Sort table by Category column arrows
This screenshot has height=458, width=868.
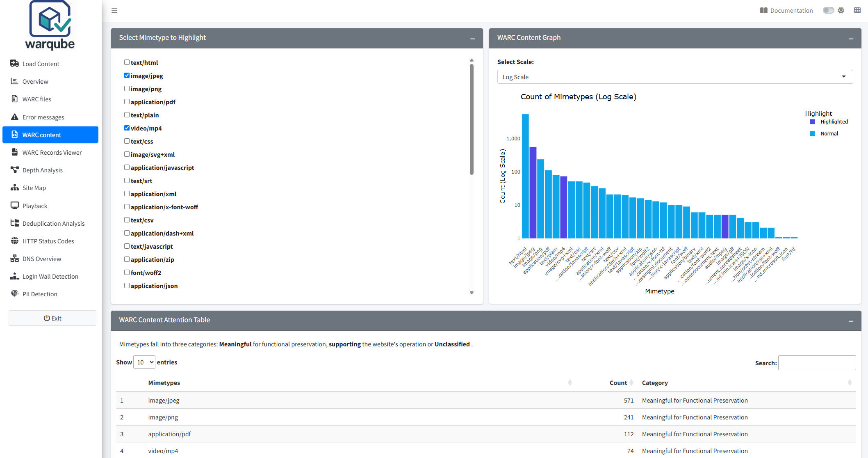(850, 382)
